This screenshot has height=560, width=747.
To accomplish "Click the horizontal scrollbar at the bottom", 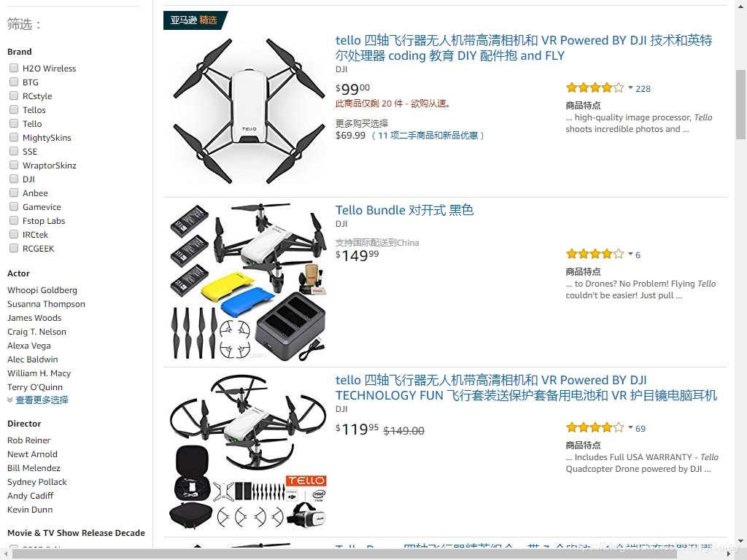I will click(344, 554).
